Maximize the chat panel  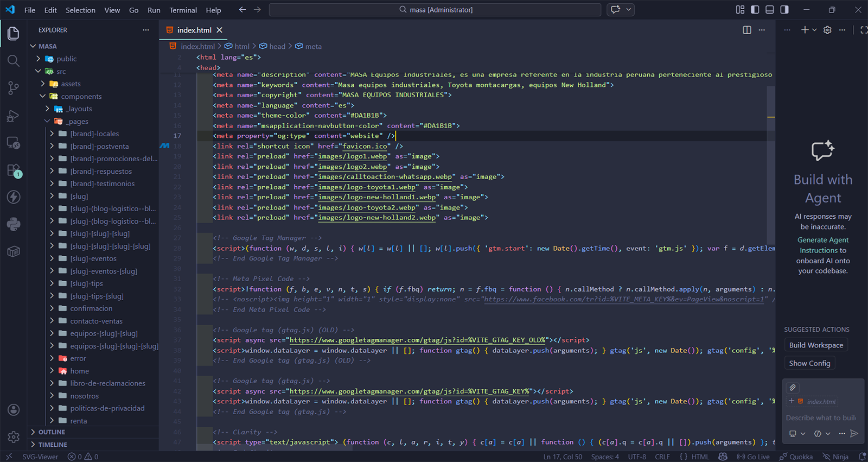864,30
